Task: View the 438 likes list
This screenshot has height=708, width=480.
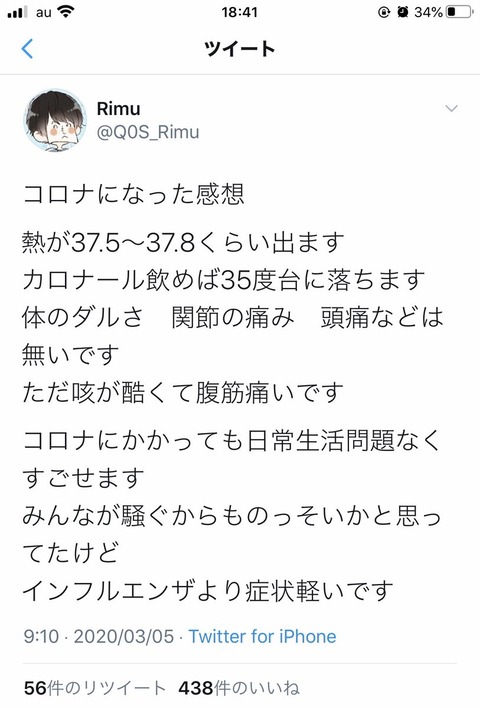Action: [x=239, y=688]
